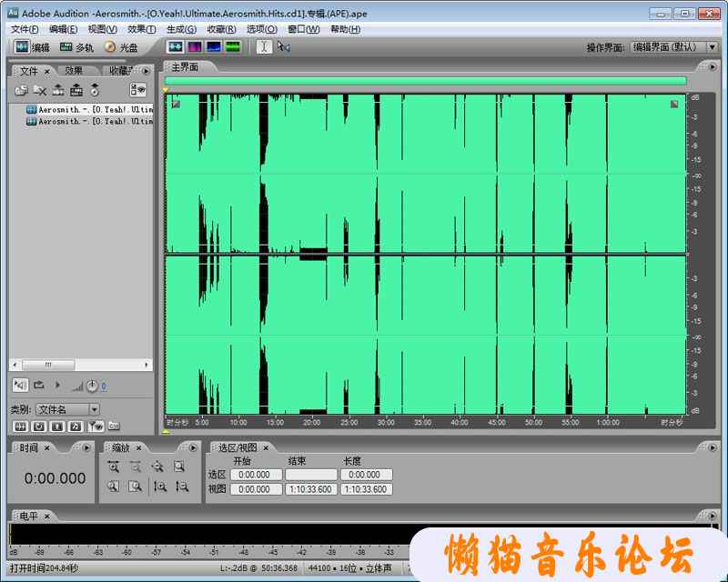
Task: Click insert into CD list icon
Action: pyautogui.click(x=76, y=90)
